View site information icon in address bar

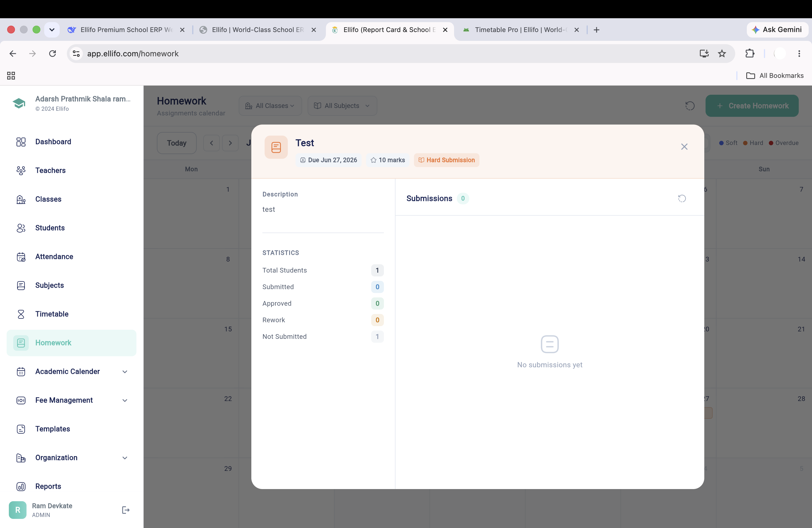click(x=76, y=54)
